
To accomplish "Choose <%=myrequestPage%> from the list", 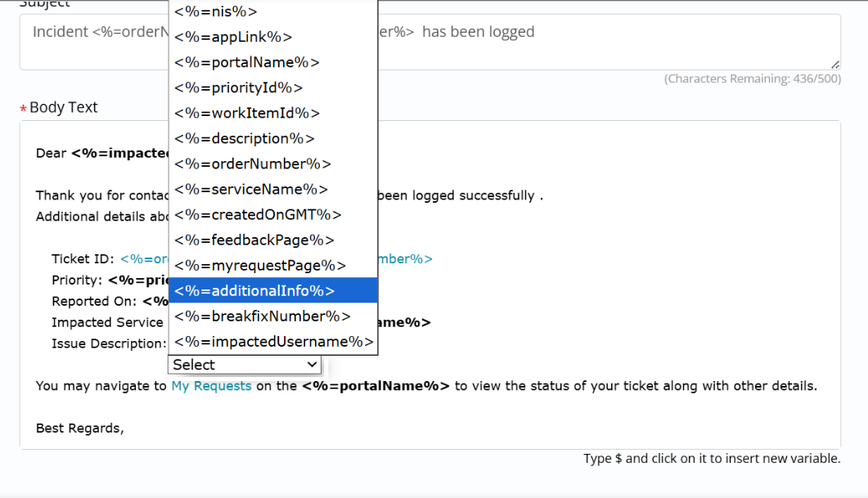I will 260,265.
